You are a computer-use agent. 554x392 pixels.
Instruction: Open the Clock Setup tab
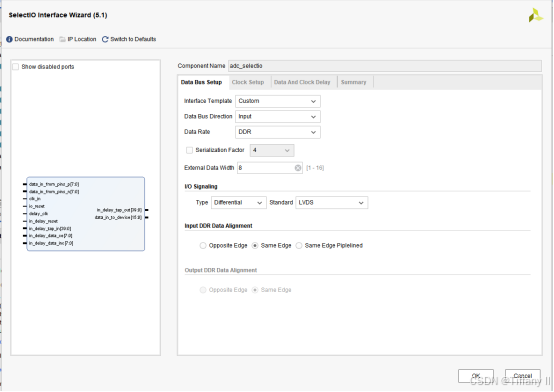(x=248, y=82)
